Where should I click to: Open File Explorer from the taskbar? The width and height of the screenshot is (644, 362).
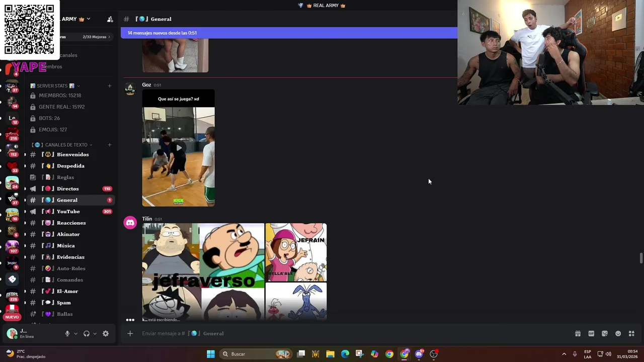(330, 354)
